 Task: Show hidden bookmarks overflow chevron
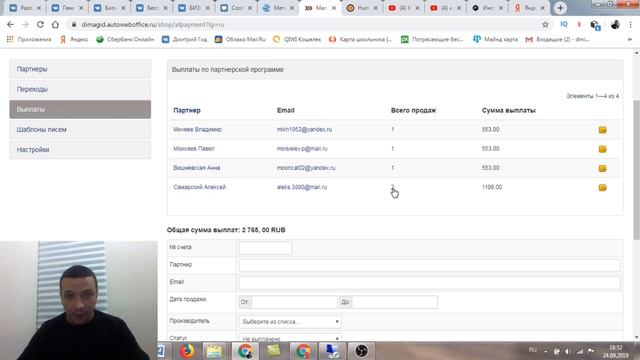[630, 39]
